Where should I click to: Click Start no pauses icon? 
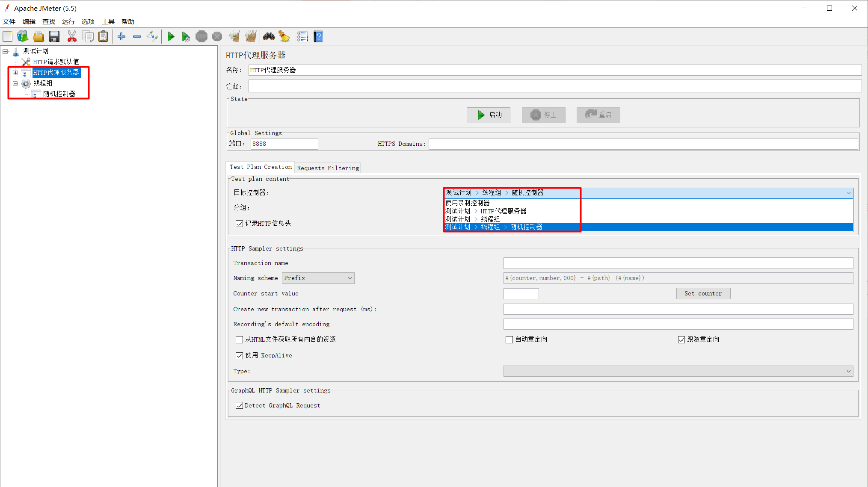186,37
